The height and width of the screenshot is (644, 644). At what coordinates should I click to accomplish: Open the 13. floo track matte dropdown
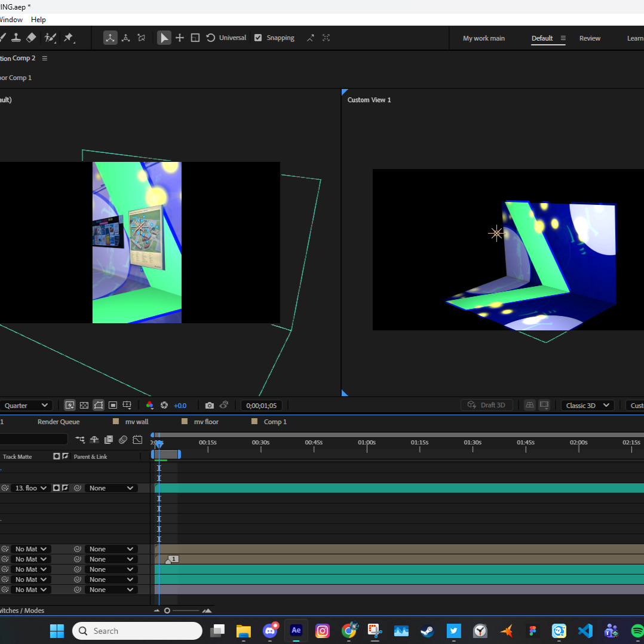click(30, 487)
